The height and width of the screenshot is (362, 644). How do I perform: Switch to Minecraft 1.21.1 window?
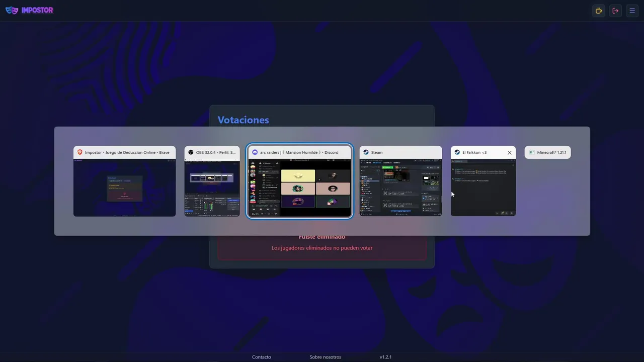[x=547, y=152]
